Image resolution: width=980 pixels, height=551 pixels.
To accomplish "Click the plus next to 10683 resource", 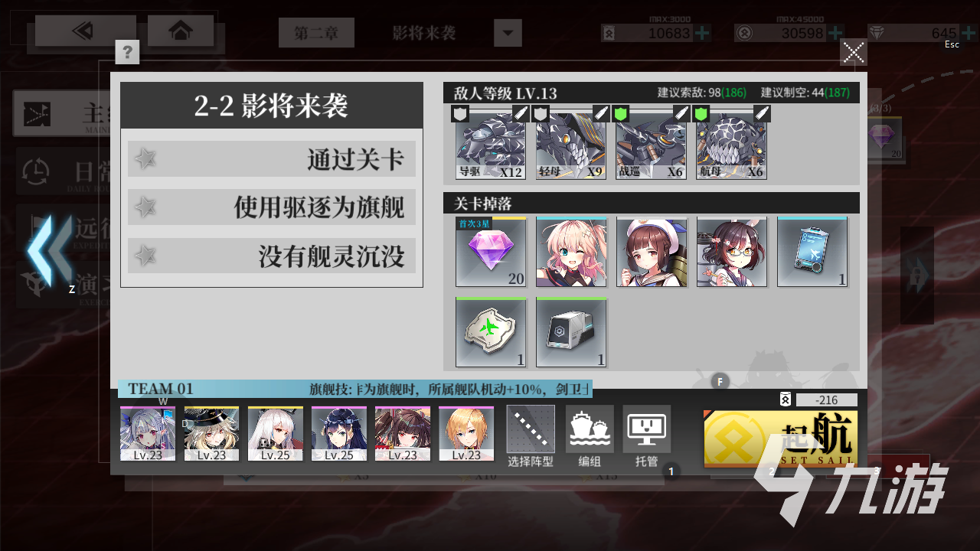I will [x=701, y=33].
